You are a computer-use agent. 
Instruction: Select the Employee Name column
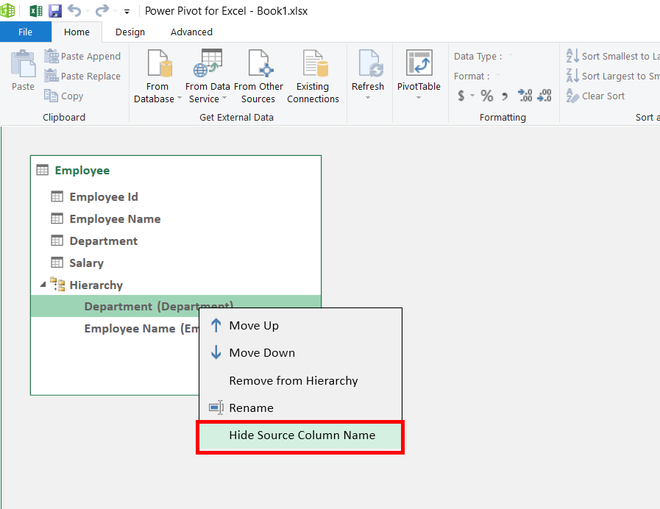coord(176,219)
